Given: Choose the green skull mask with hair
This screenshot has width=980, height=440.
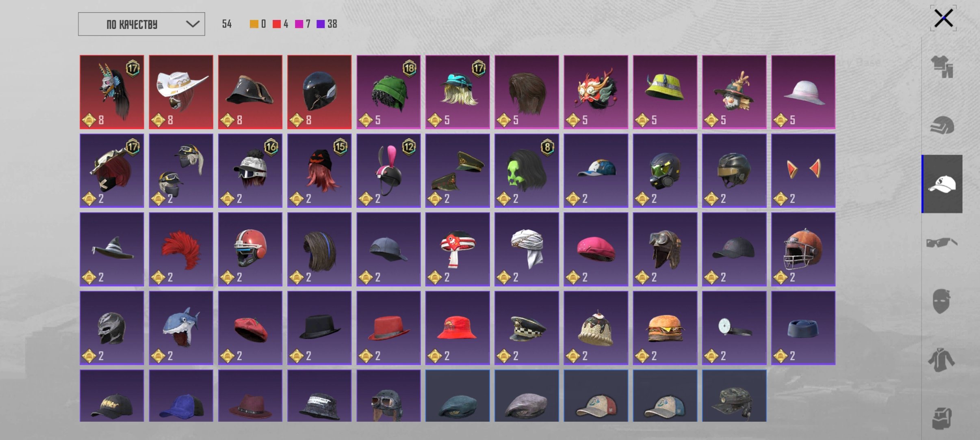Looking at the screenshot, I should 527,171.
